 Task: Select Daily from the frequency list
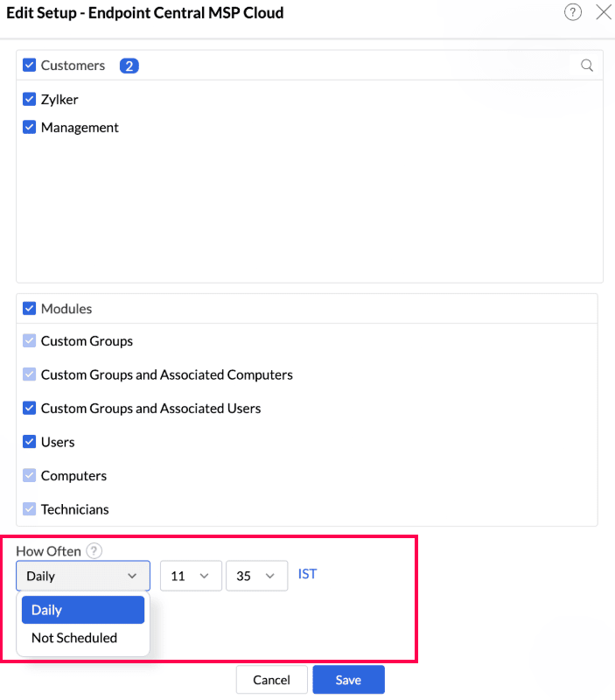(83, 610)
